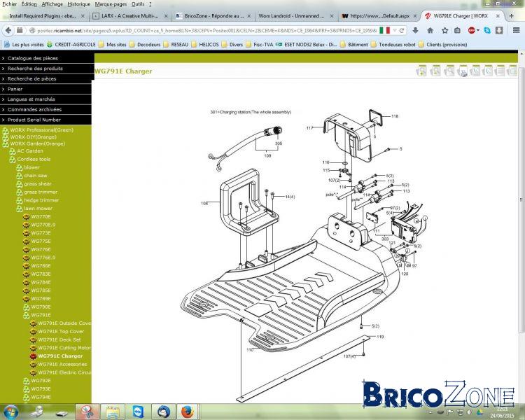Open Firefox downloads arrow icon
The height and width of the screenshot is (420, 525).
point(415,31)
